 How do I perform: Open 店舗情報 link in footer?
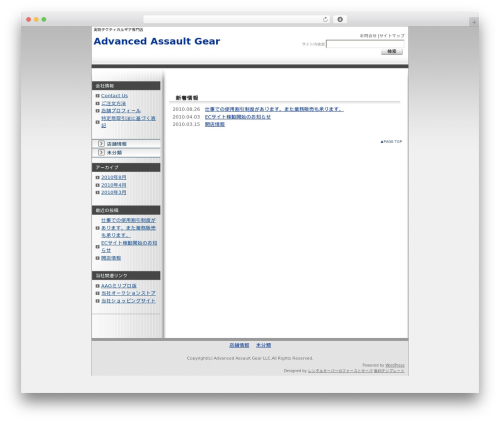tap(239, 345)
